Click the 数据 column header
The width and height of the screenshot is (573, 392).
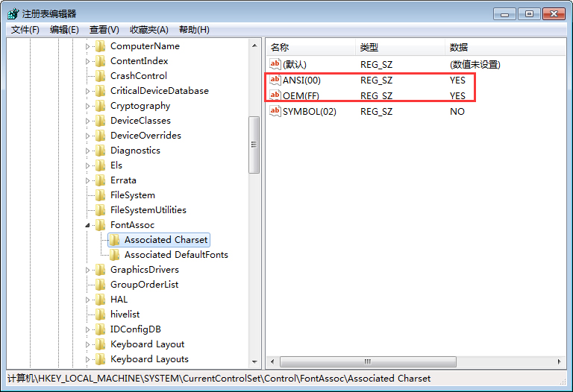(459, 47)
